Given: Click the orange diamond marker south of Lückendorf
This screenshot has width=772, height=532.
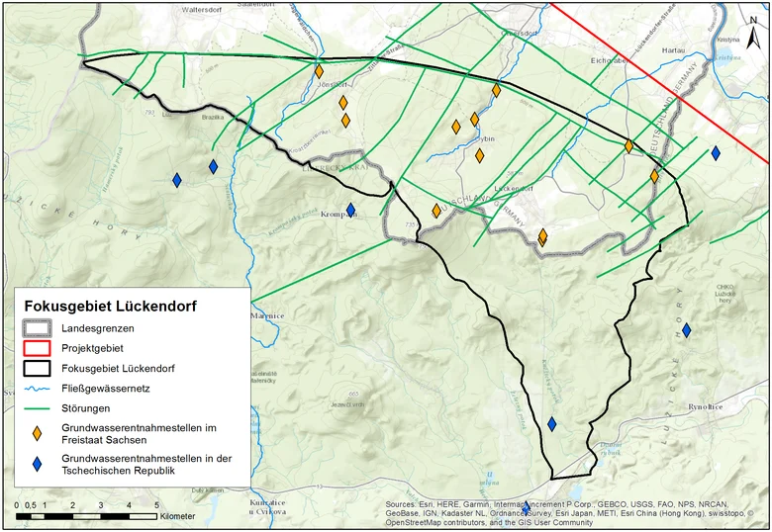Looking at the screenshot, I should tap(542, 236).
